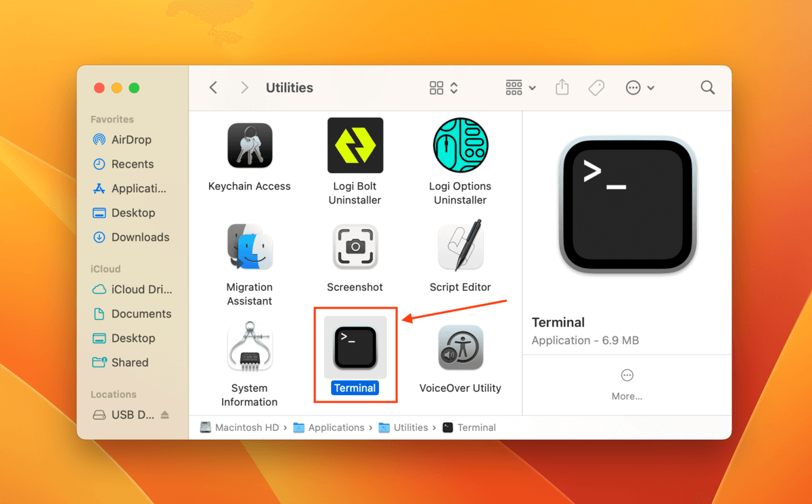Select the System Information icon

(250, 347)
